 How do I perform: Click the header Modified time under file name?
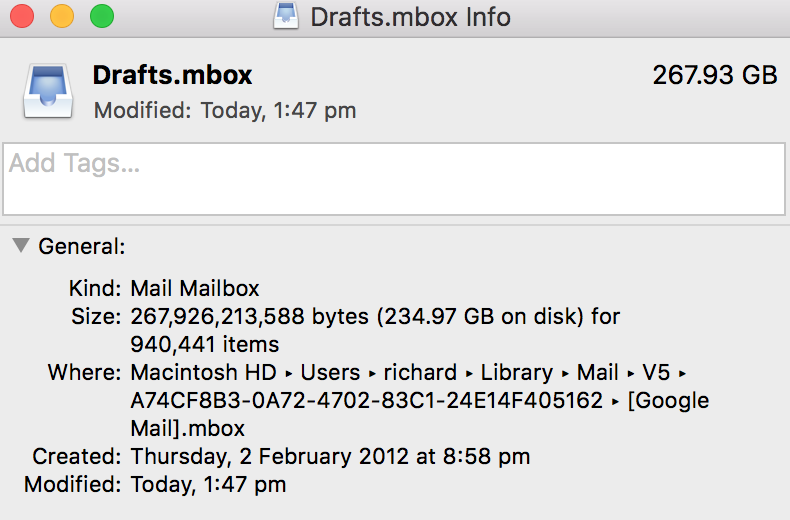pyautogui.click(x=225, y=110)
